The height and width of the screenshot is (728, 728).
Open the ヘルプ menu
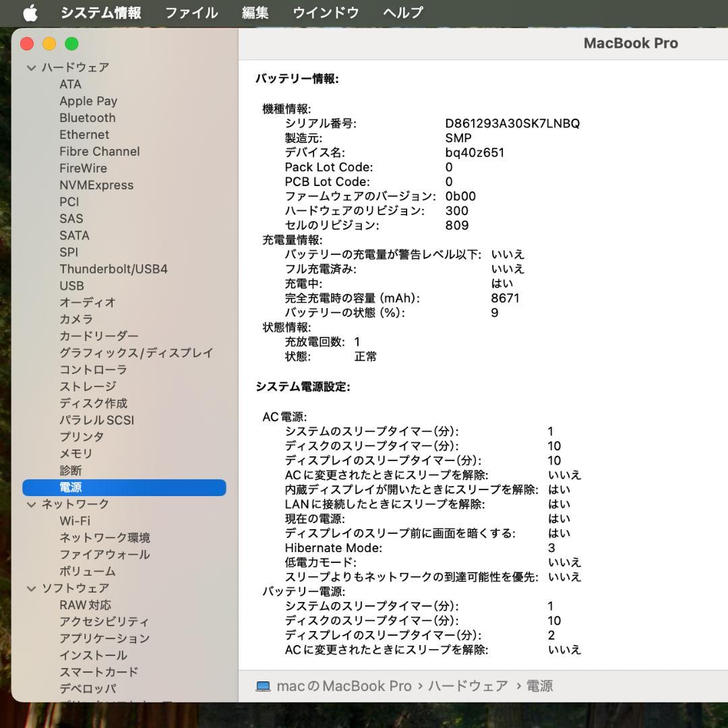click(402, 12)
